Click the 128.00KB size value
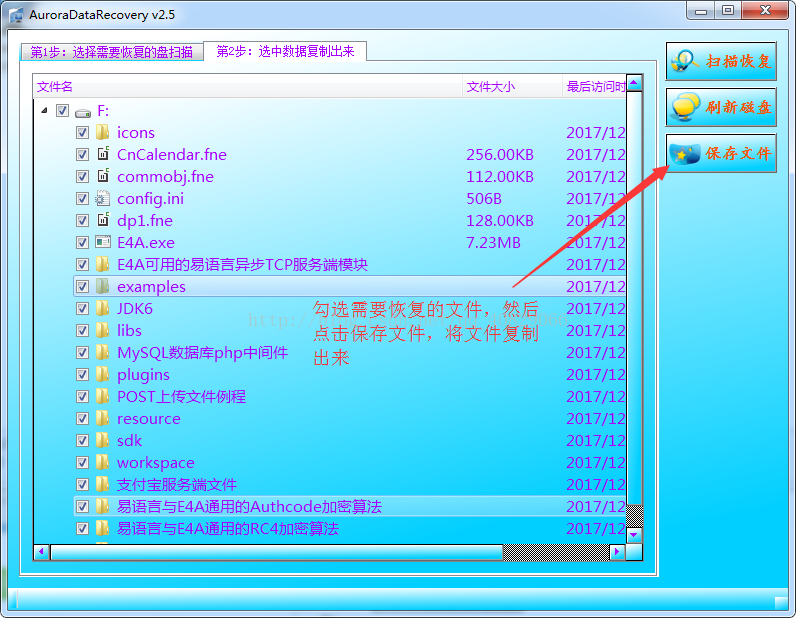This screenshot has height=618, width=796. pyautogui.click(x=500, y=220)
